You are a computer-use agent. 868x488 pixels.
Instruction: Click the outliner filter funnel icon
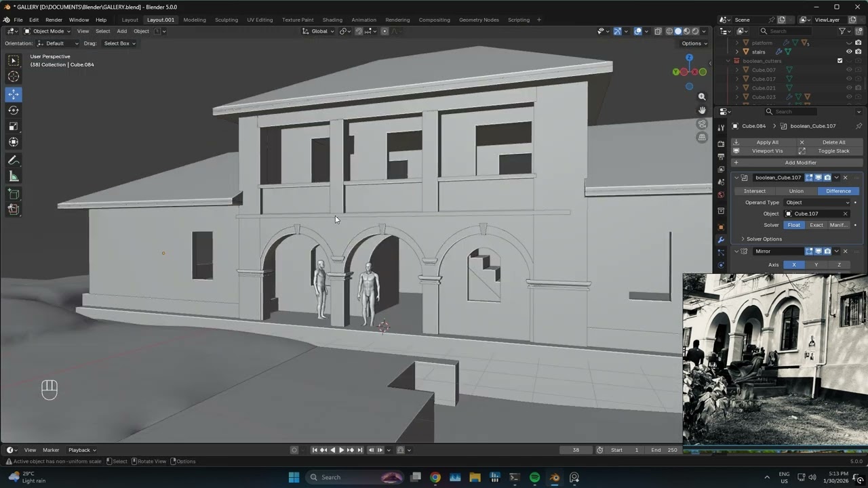842,31
